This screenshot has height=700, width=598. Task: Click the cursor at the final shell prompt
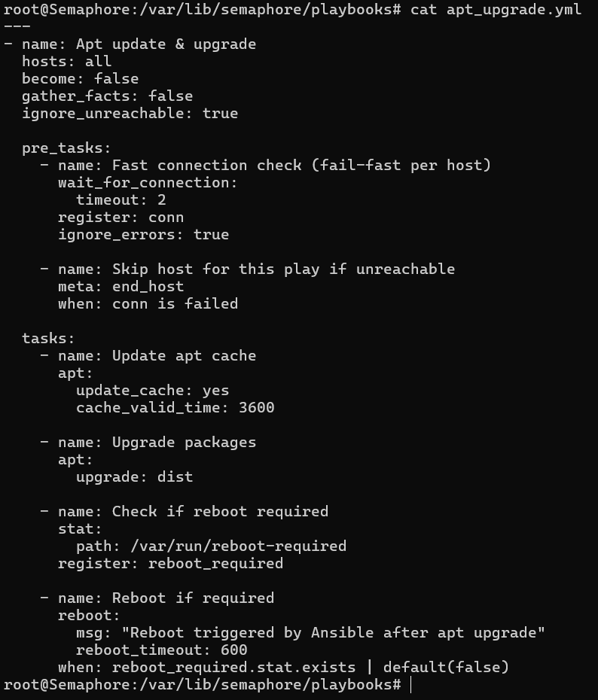tap(411, 685)
